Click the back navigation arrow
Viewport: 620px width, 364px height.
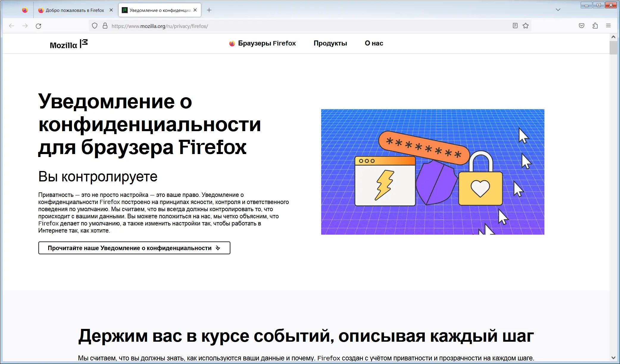point(11,26)
